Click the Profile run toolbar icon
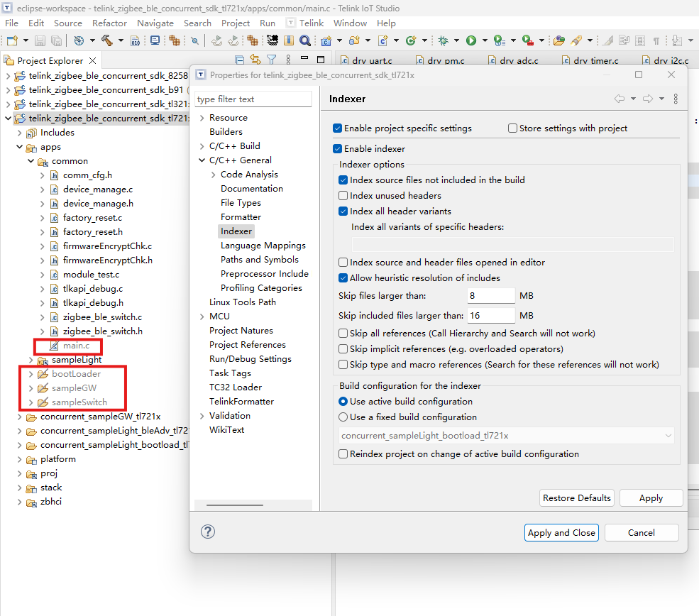The width and height of the screenshot is (699, 616). point(500,40)
